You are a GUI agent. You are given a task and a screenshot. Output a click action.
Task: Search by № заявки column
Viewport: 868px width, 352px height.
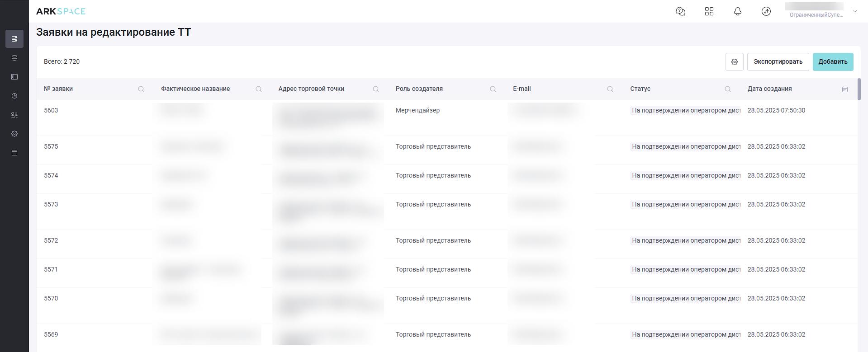(x=141, y=89)
